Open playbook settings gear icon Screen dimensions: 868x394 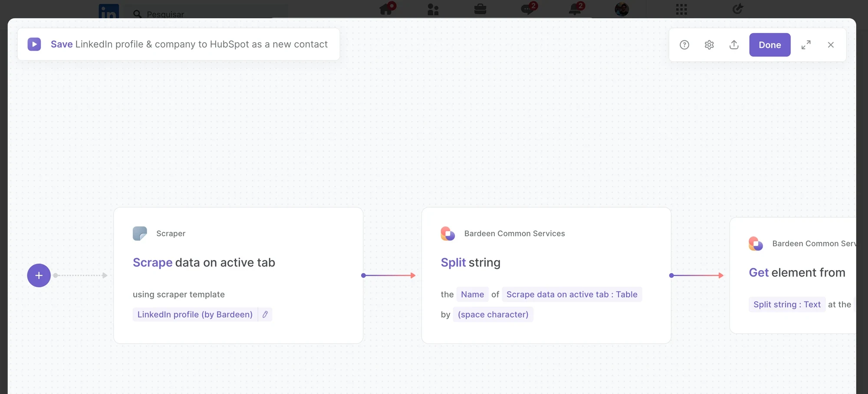[709, 45]
